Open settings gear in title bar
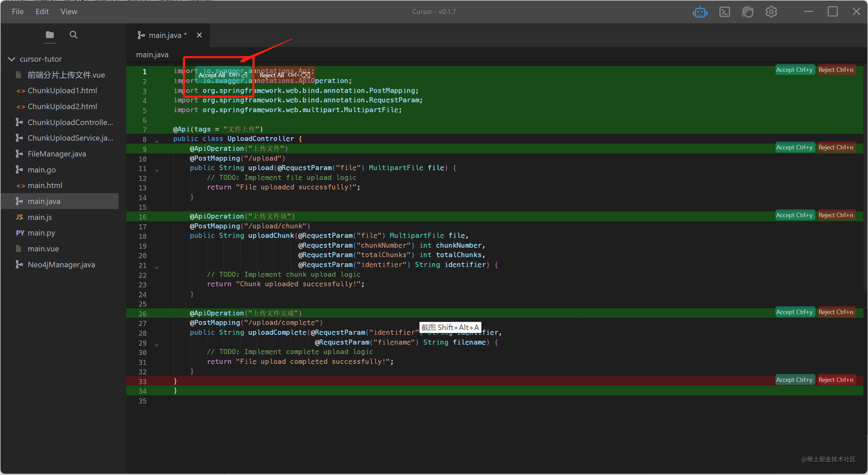This screenshot has width=868, height=475. 771,12
